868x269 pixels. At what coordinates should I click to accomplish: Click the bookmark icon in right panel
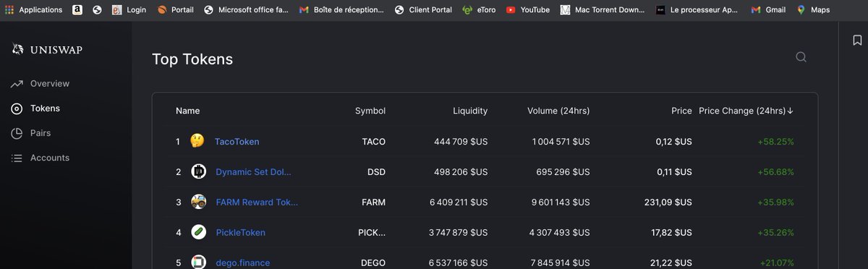[857, 40]
